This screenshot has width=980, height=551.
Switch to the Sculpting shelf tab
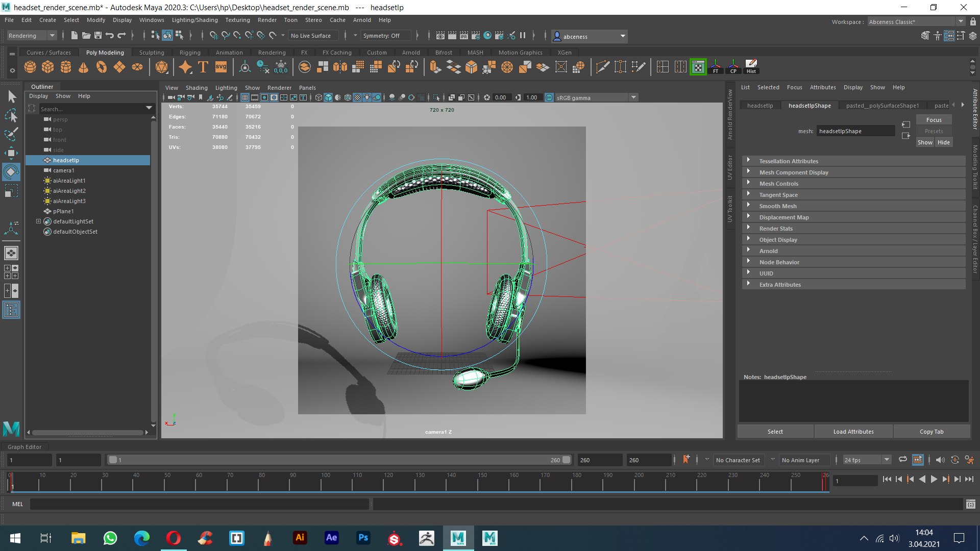click(152, 53)
